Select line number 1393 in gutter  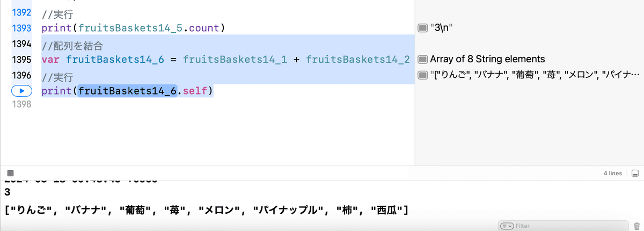point(22,27)
